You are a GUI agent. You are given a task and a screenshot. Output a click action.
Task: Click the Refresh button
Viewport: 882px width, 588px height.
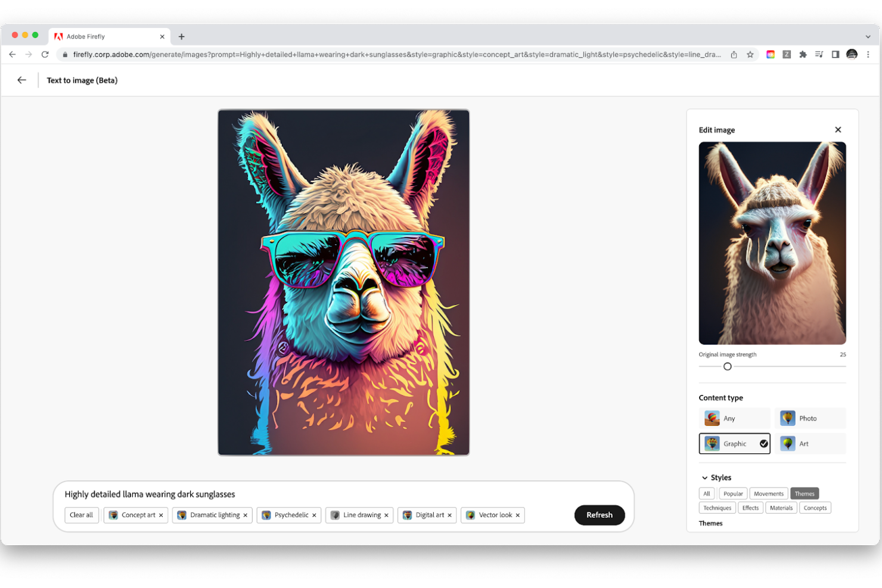click(600, 515)
